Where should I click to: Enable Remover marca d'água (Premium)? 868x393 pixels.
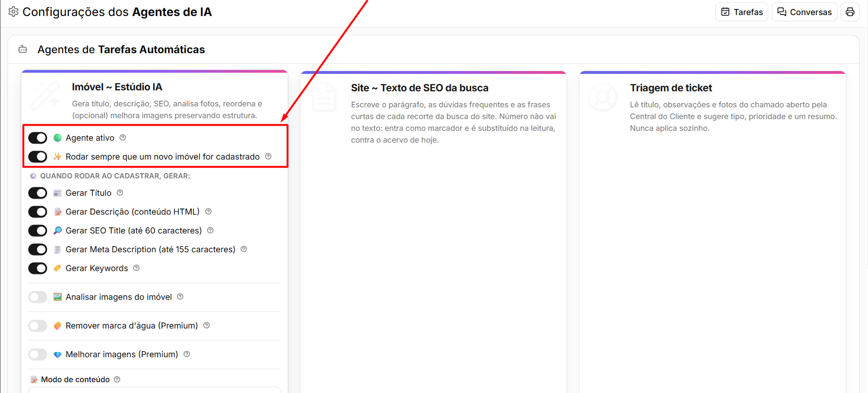point(38,325)
